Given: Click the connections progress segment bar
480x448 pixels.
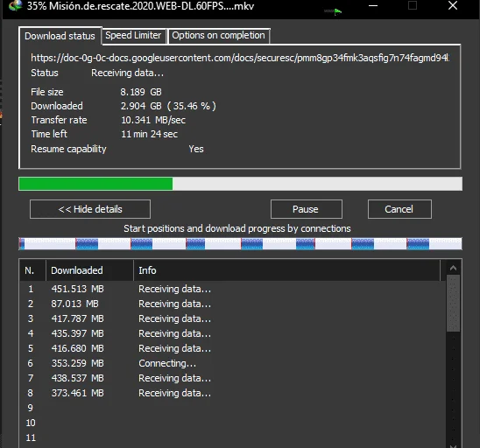Looking at the screenshot, I should (x=240, y=244).
